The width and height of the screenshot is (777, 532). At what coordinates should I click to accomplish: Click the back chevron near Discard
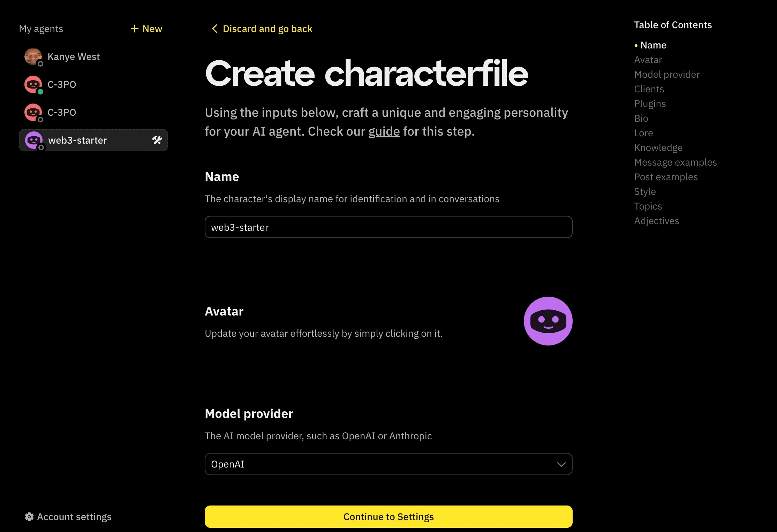[214, 29]
